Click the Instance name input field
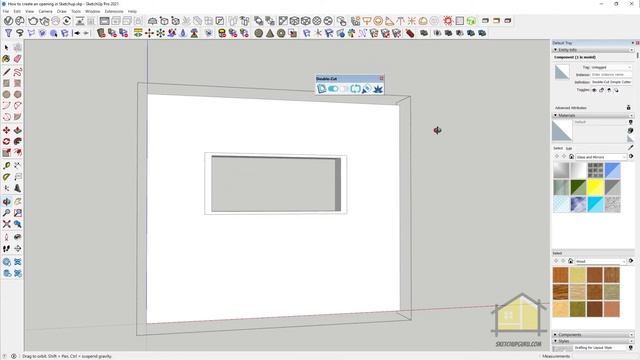This screenshot has width=640, height=360. 611,75
